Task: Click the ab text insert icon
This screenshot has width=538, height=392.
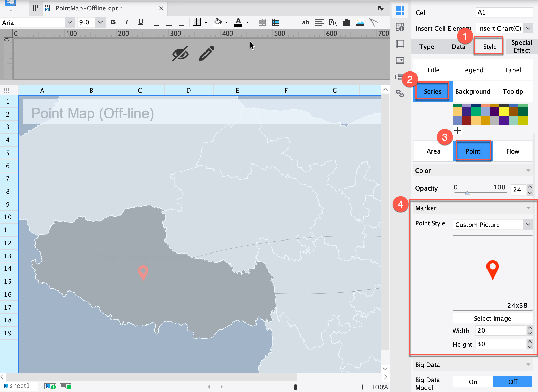Action: (306, 22)
